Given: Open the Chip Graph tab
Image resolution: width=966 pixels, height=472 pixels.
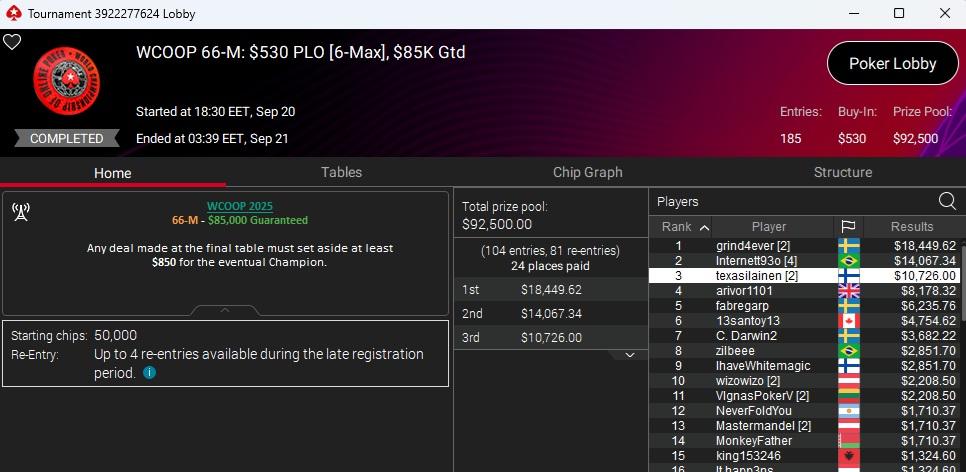Looking at the screenshot, I should pyautogui.click(x=588, y=172).
